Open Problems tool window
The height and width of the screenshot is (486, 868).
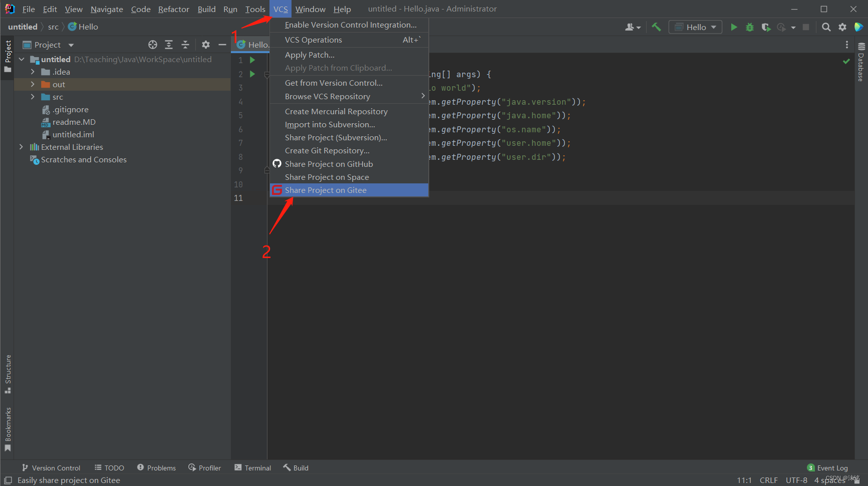point(156,467)
